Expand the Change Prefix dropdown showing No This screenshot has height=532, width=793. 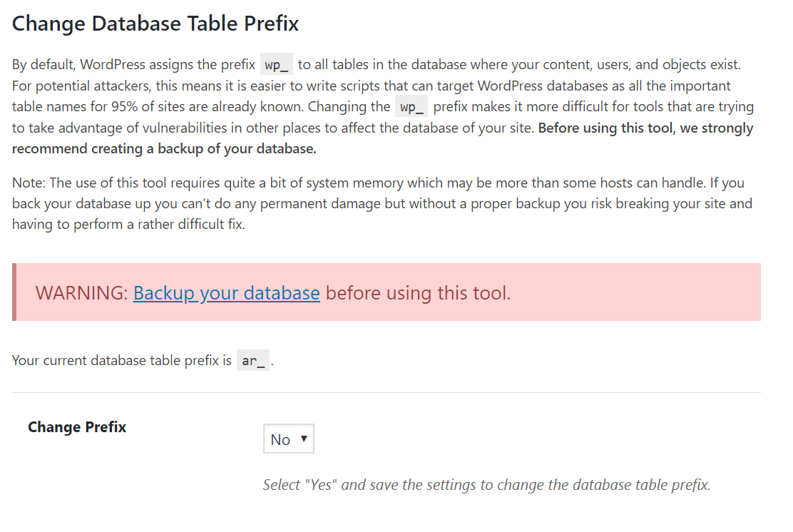(288, 439)
